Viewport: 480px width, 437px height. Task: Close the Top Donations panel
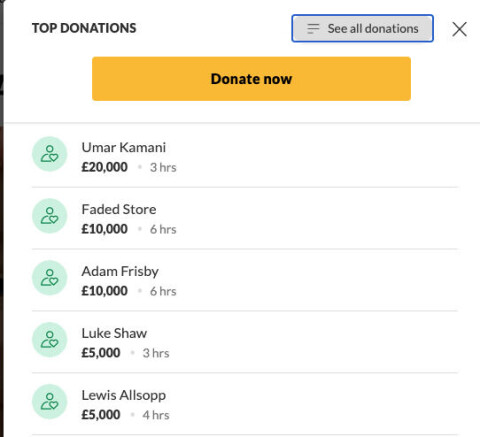tap(459, 29)
